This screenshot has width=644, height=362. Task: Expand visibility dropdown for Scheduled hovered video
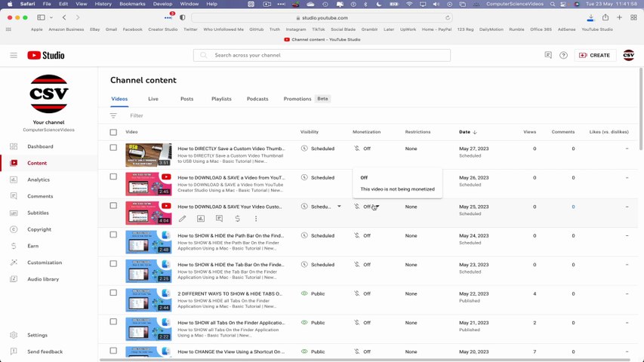[339, 207]
